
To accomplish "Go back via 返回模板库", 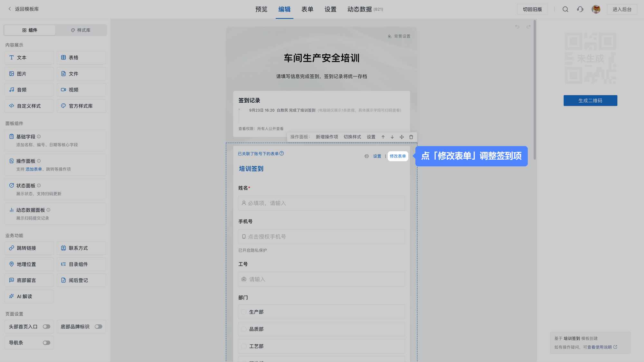I will (x=23, y=9).
